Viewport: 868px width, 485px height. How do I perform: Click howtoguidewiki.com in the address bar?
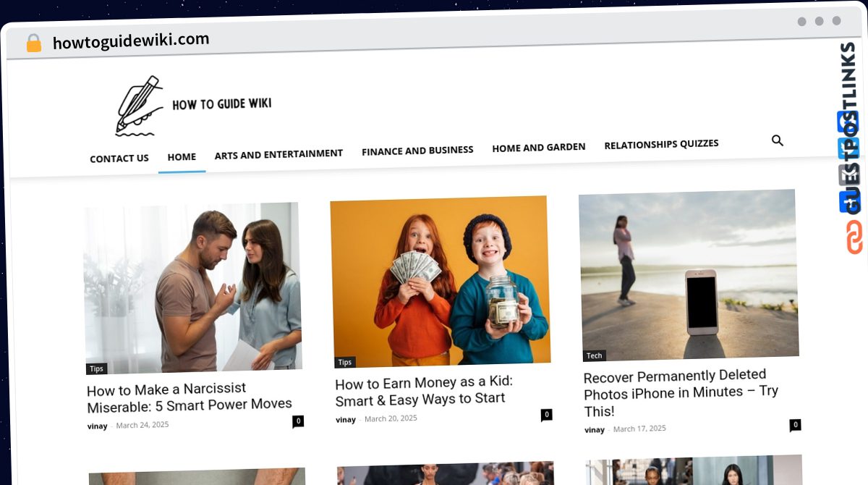[x=131, y=41]
